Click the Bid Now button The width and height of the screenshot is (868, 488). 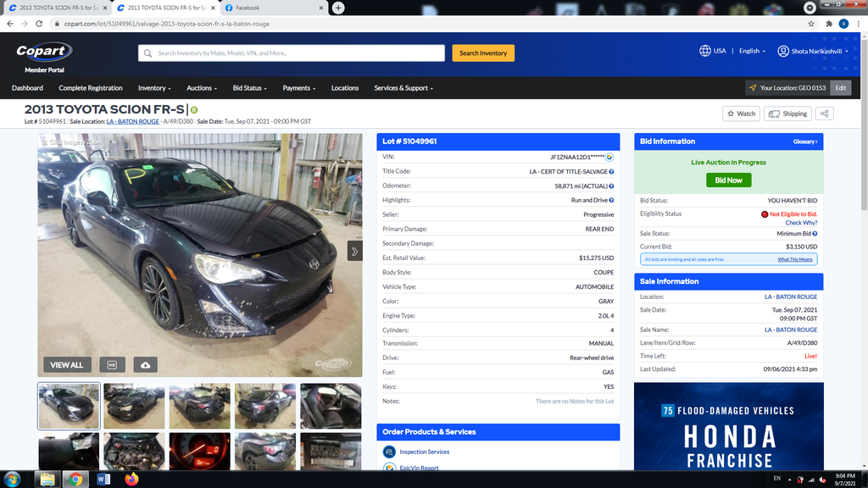pyautogui.click(x=728, y=180)
